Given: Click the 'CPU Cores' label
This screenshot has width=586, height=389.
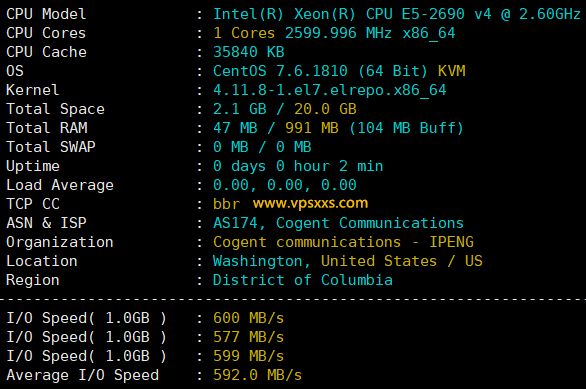Looking at the screenshot, I should click(46, 33).
